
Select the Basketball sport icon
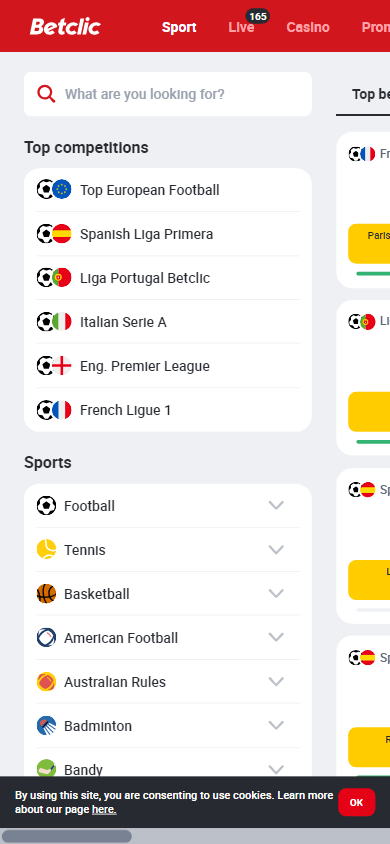tap(46, 594)
